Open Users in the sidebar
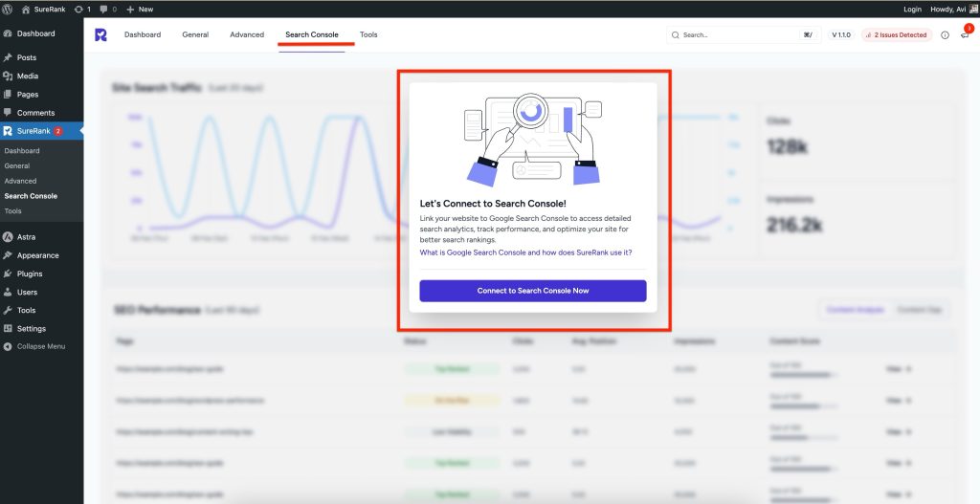Screen dimensions: 980x504 27,293
